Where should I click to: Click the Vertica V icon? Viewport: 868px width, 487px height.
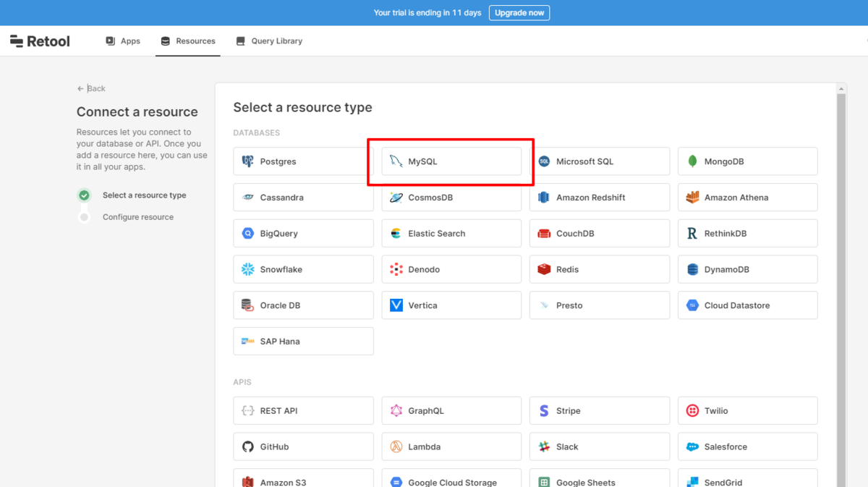pos(396,305)
